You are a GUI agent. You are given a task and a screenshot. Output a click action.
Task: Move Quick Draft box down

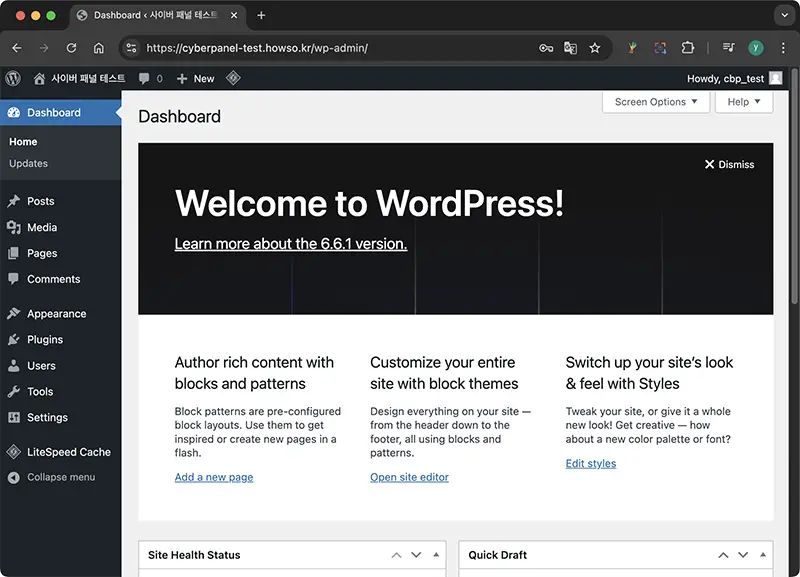[x=743, y=555]
